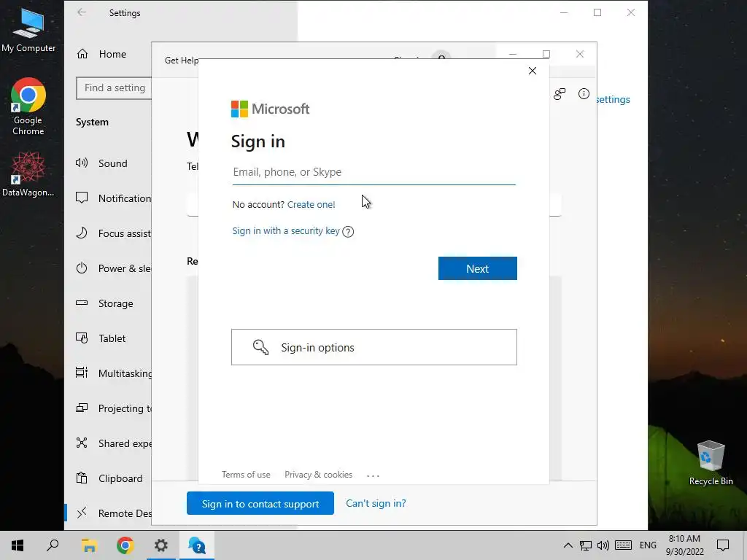Viewport: 747px width, 560px height.
Task: Select Storage in the Settings sidebar
Action: [x=108, y=303]
